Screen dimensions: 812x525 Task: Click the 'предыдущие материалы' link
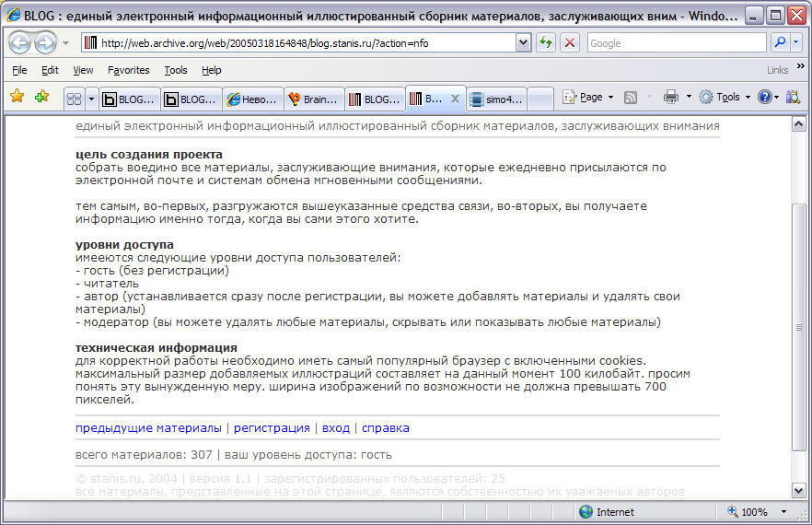click(x=148, y=428)
